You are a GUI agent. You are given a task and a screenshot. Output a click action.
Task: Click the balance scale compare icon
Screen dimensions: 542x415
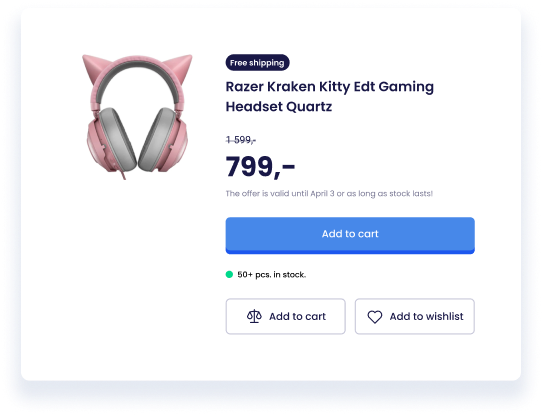[254, 316]
